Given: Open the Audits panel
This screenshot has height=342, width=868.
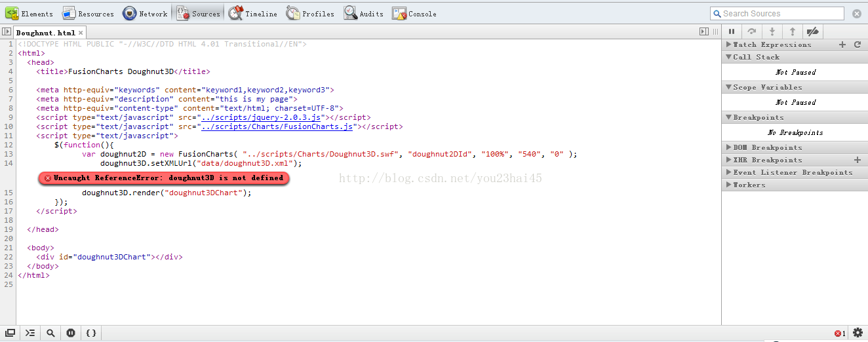Looking at the screenshot, I should click(x=365, y=13).
